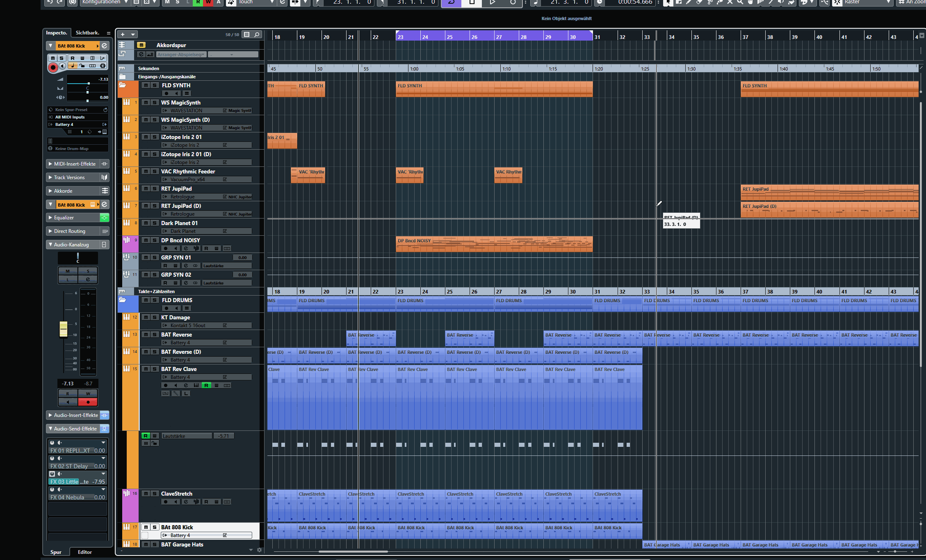
Task: Select the Glue tool
Action: pos(719,2)
